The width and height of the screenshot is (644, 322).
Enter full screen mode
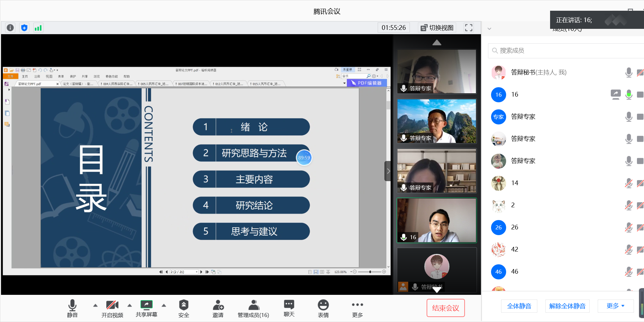469,28
